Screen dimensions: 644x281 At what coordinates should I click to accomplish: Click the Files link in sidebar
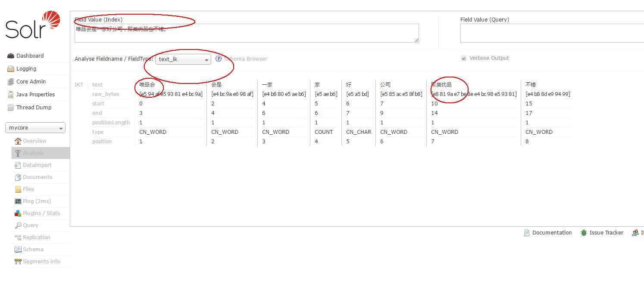[28, 189]
